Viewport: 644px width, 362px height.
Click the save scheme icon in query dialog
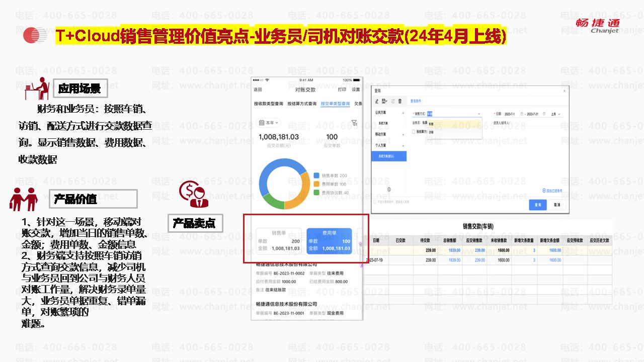(x=384, y=101)
